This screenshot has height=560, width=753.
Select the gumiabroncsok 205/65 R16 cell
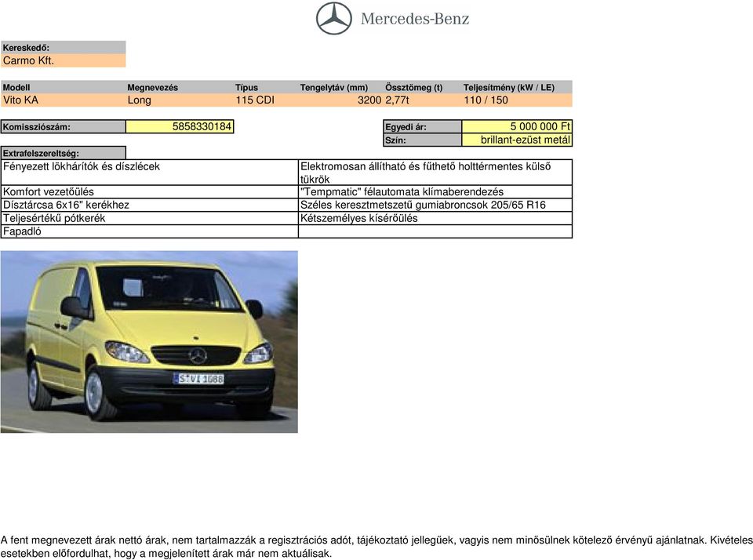click(x=435, y=205)
